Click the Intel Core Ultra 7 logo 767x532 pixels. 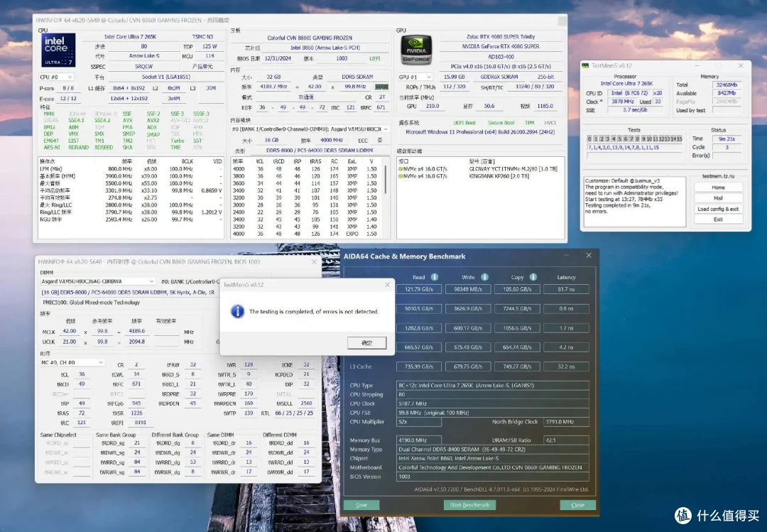pos(58,50)
